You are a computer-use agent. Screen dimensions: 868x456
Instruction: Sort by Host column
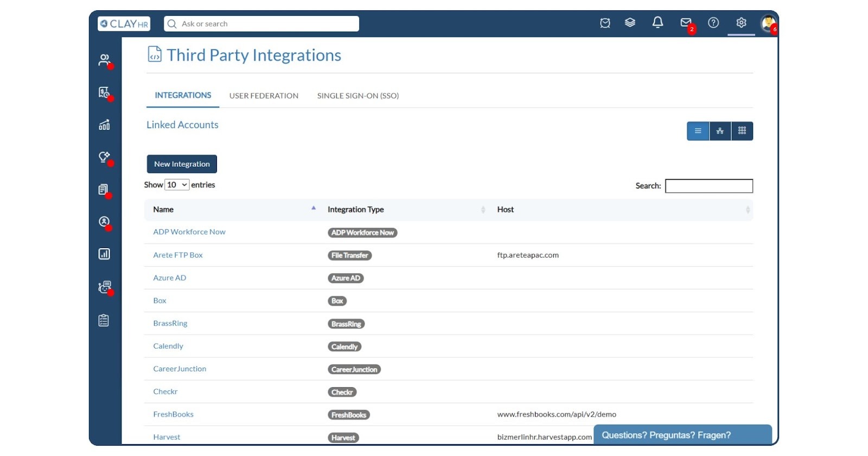click(622, 210)
